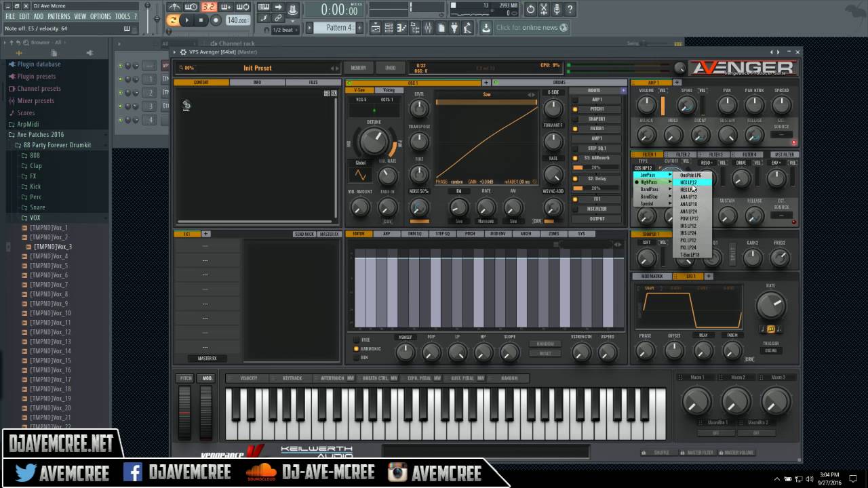Screen dimensions: 868x488
Task: Open the OPTIONS menu
Action: pos(100,16)
